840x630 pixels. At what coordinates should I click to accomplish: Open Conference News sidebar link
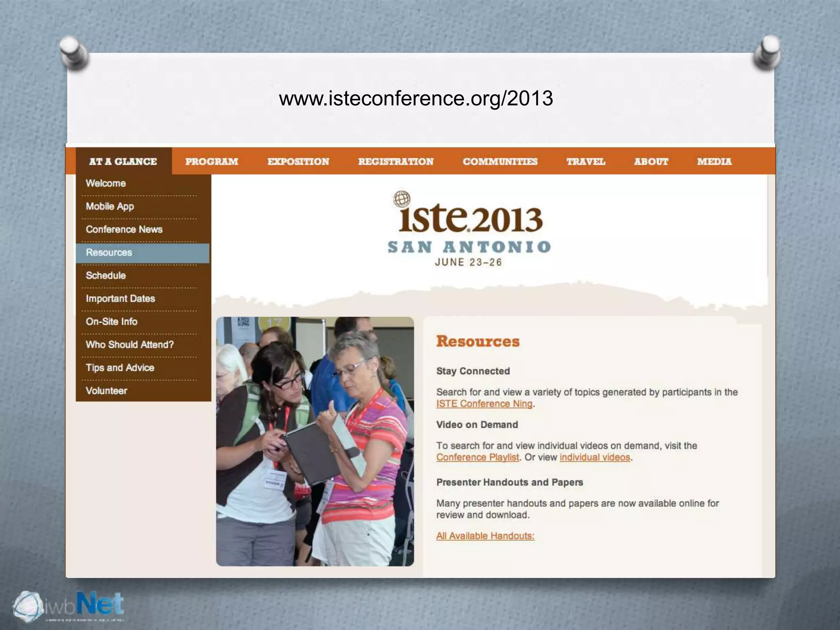tap(124, 229)
